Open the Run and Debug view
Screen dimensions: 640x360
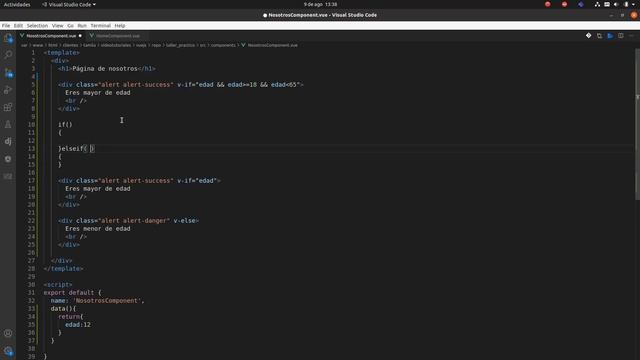(x=8, y=90)
